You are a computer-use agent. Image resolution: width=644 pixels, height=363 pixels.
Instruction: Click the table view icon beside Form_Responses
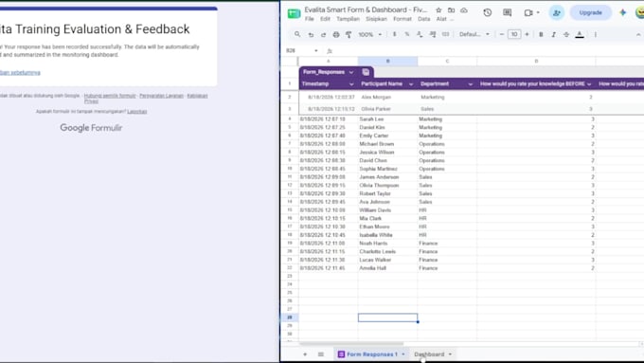(x=366, y=72)
